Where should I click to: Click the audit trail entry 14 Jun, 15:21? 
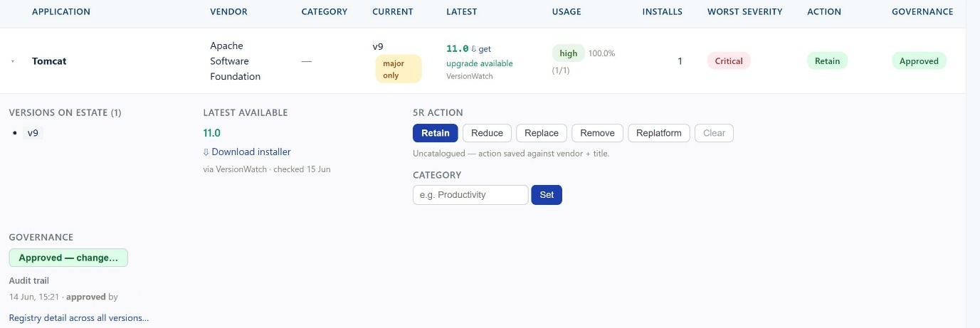click(63, 297)
